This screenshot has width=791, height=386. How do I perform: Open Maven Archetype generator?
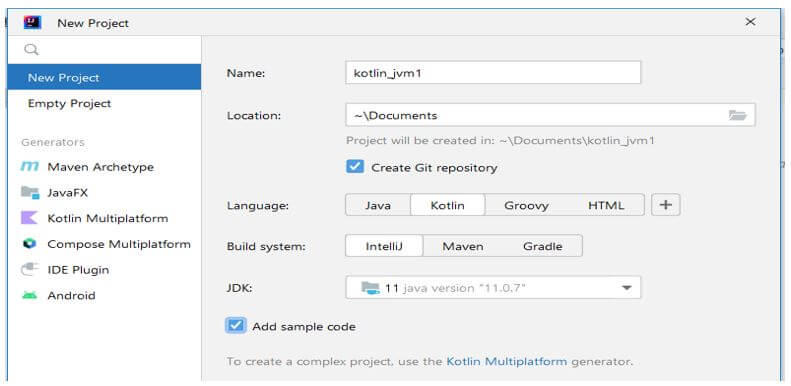104,167
